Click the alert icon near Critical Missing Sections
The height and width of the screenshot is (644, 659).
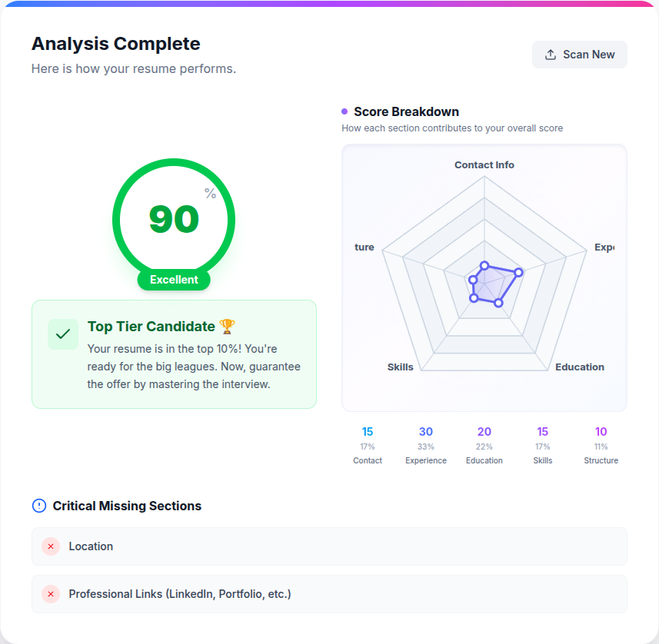click(x=38, y=505)
